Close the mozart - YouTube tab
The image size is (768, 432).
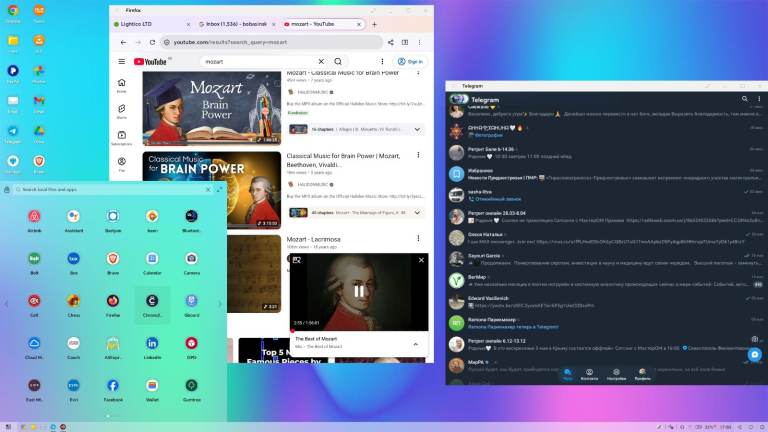[359, 24]
